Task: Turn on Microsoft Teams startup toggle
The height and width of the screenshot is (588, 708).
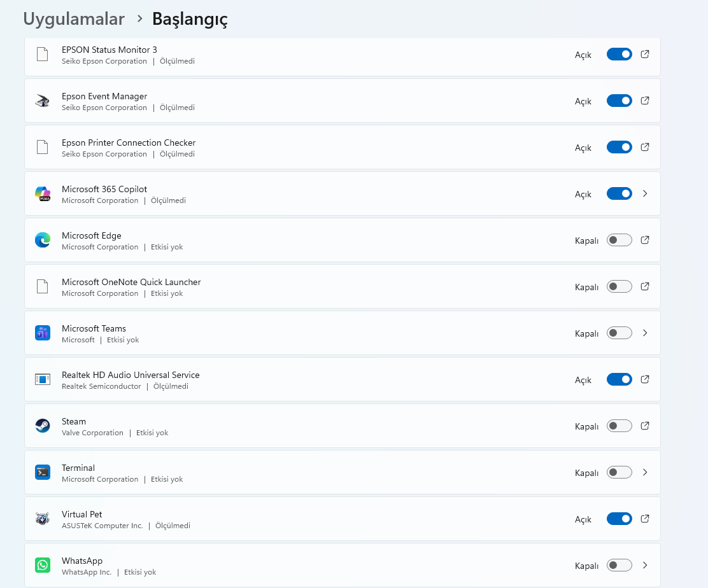Action: coord(619,333)
